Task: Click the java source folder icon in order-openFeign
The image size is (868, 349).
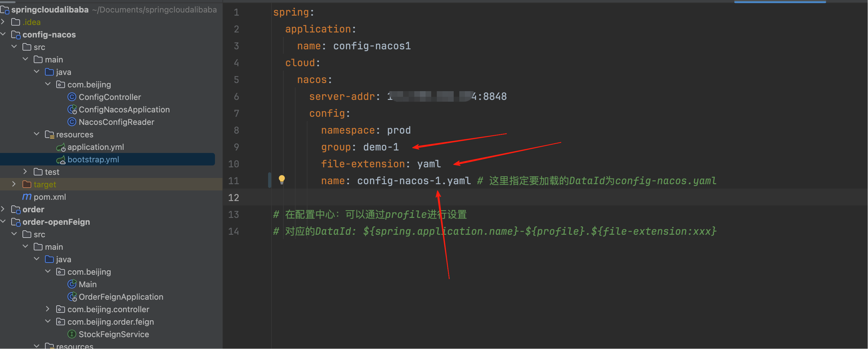Action: [x=49, y=259]
